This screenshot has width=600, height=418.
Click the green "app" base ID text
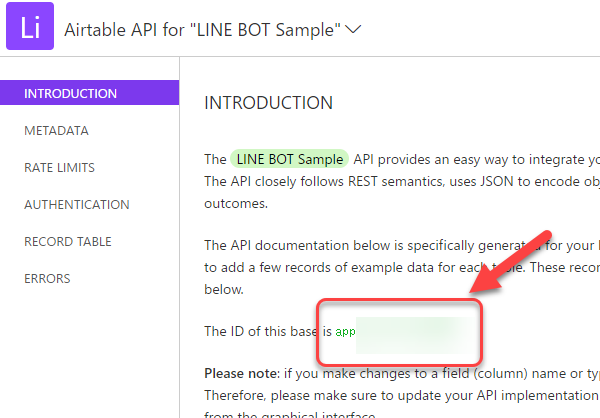pyautogui.click(x=345, y=331)
